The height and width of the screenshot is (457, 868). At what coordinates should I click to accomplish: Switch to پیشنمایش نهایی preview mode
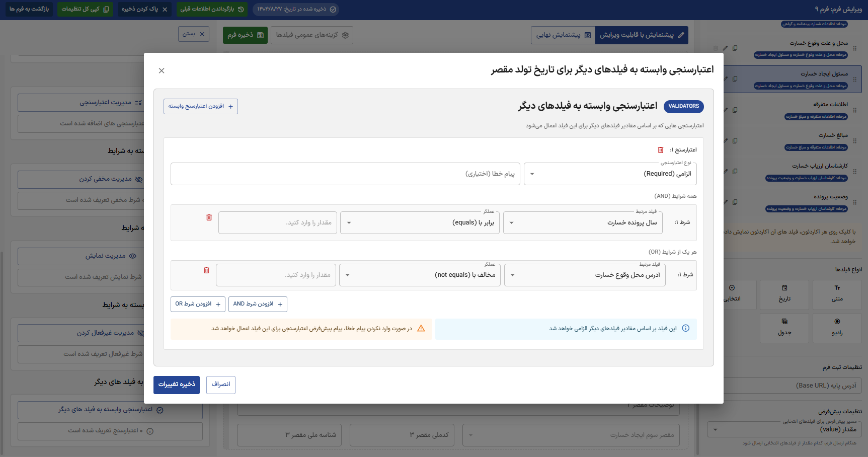(x=562, y=35)
